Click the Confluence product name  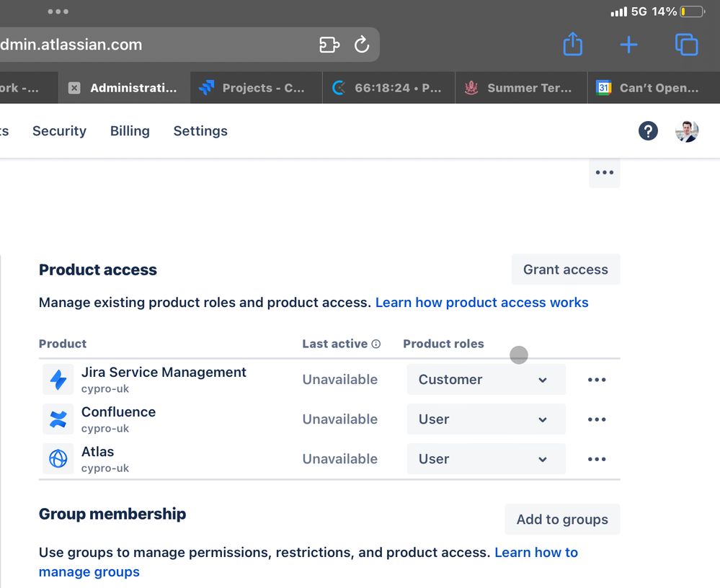pos(118,412)
